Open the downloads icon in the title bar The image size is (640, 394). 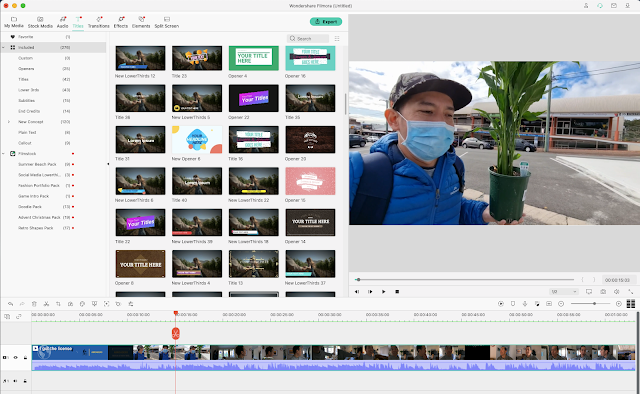click(627, 6)
